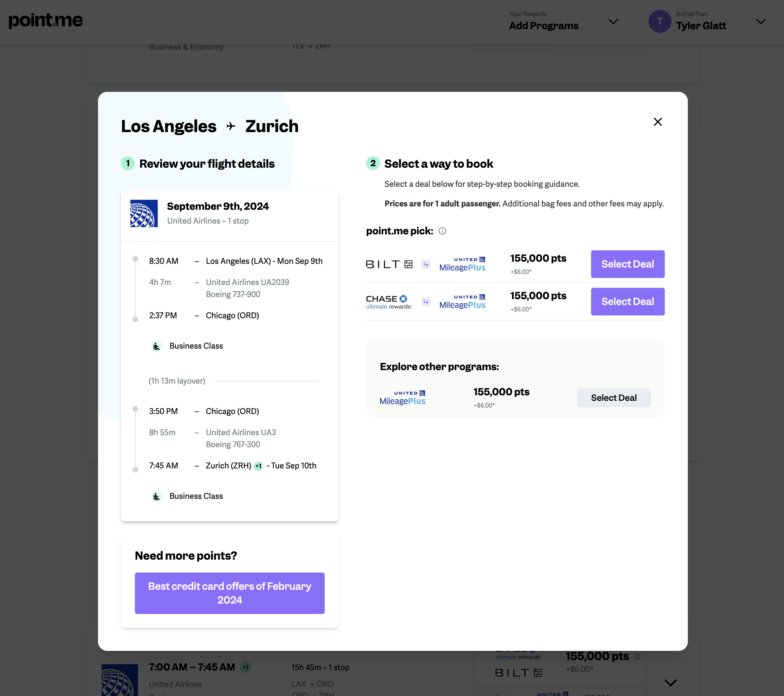Click the +1 badge on background 7:00 AM flight

245,667
